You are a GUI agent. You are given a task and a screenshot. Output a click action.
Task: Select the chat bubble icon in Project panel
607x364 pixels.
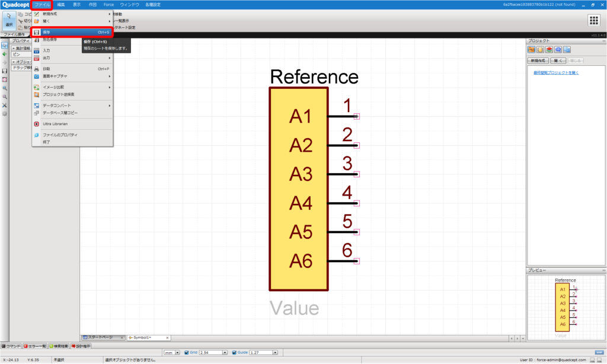[558, 50]
